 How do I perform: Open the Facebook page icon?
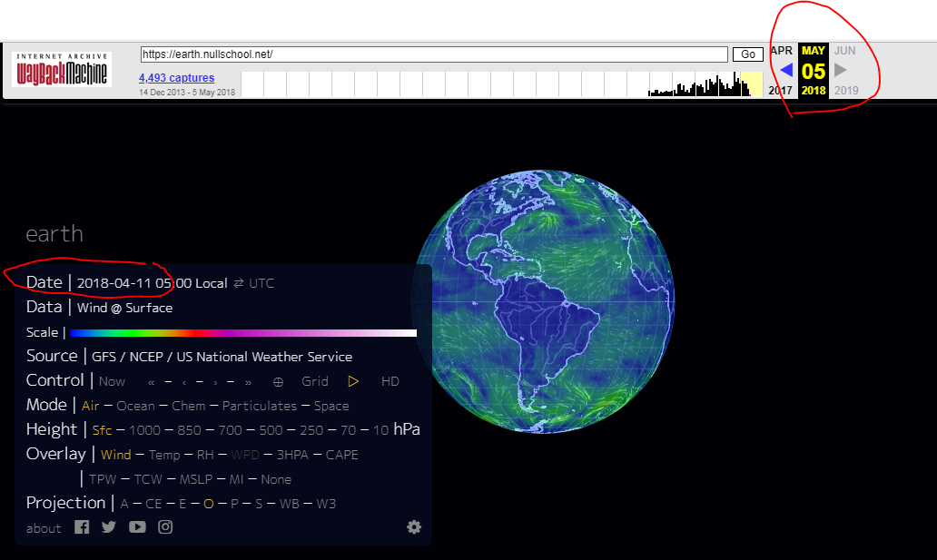pos(82,527)
